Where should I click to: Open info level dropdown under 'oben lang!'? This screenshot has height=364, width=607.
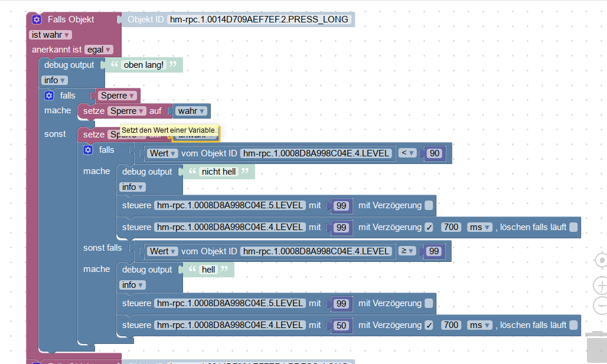click(x=54, y=80)
